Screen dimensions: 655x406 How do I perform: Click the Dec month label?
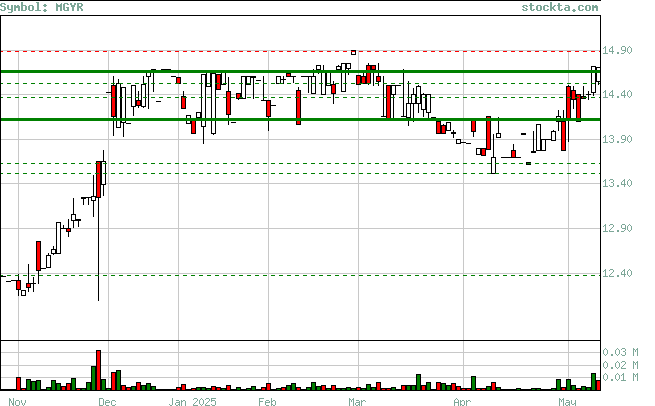point(107,401)
